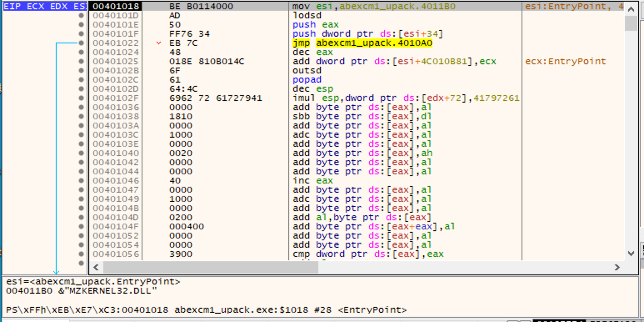Image resolution: width=644 pixels, height=322 pixels.
Task: Click the horizontal scrollbar thumb
Action: point(210,267)
